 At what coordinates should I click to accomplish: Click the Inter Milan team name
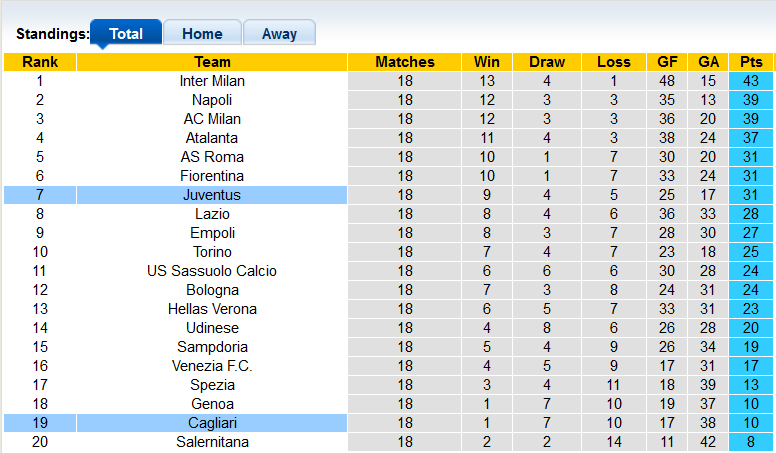[212, 81]
